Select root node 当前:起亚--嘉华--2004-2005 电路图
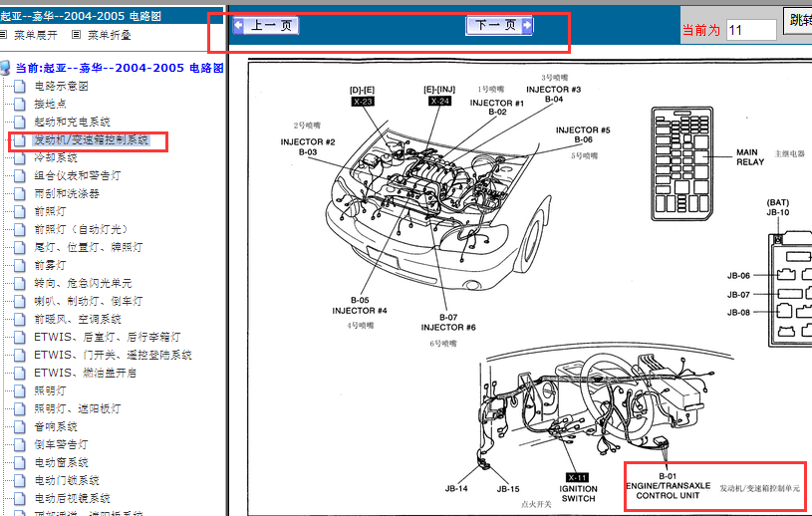The height and width of the screenshot is (516, 812). click(x=120, y=68)
